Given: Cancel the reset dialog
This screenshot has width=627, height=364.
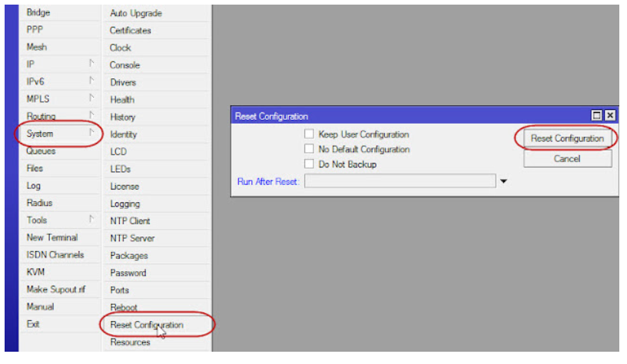Looking at the screenshot, I should coord(567,159).
